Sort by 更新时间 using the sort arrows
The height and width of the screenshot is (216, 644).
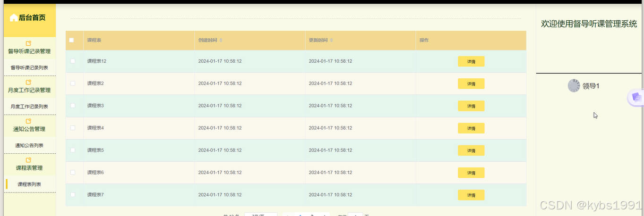(331, 41)
